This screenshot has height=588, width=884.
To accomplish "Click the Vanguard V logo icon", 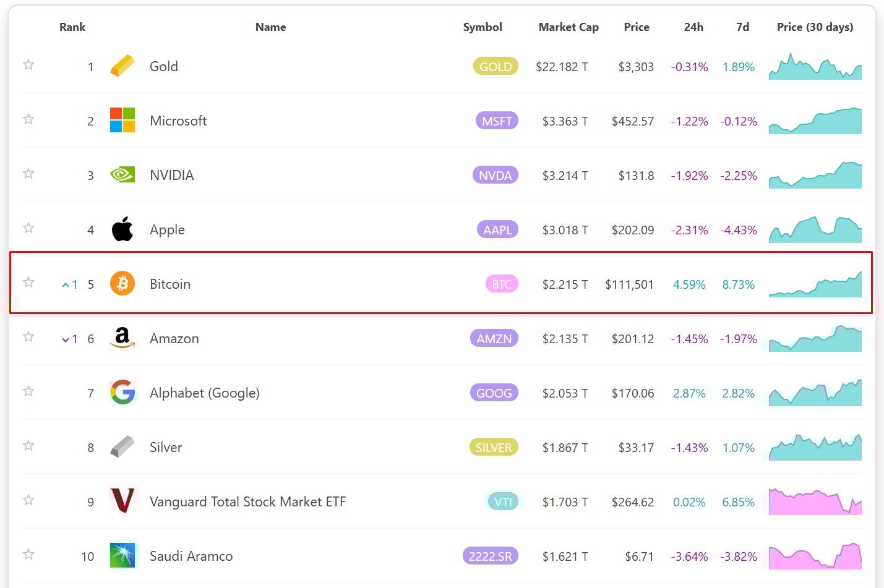I will click(x=122, y=501).
